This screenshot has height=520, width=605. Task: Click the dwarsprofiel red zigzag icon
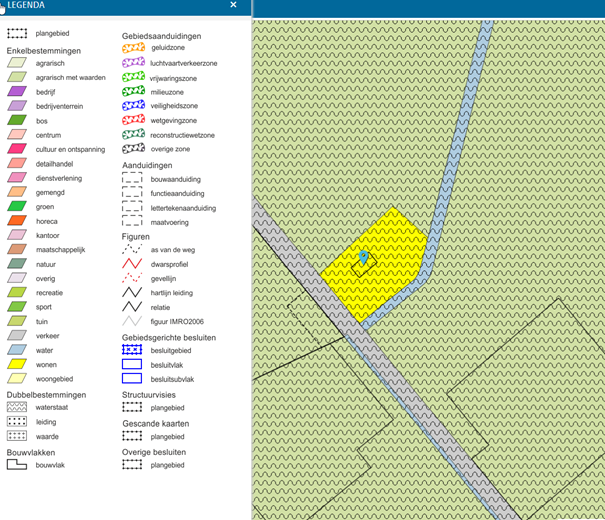pos(132,263)
